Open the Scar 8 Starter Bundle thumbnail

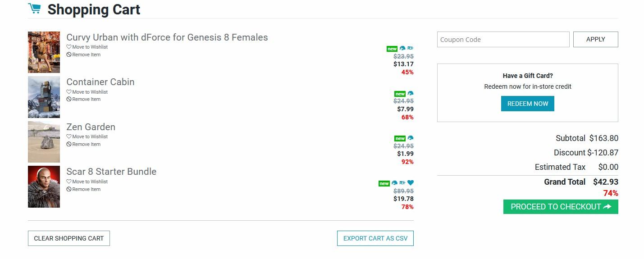pyautogui.click(x=44, y=186)
